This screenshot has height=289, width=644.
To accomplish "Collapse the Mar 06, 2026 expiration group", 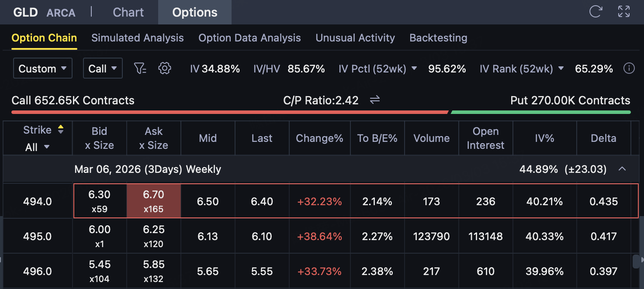I will (x=622, y=169).
